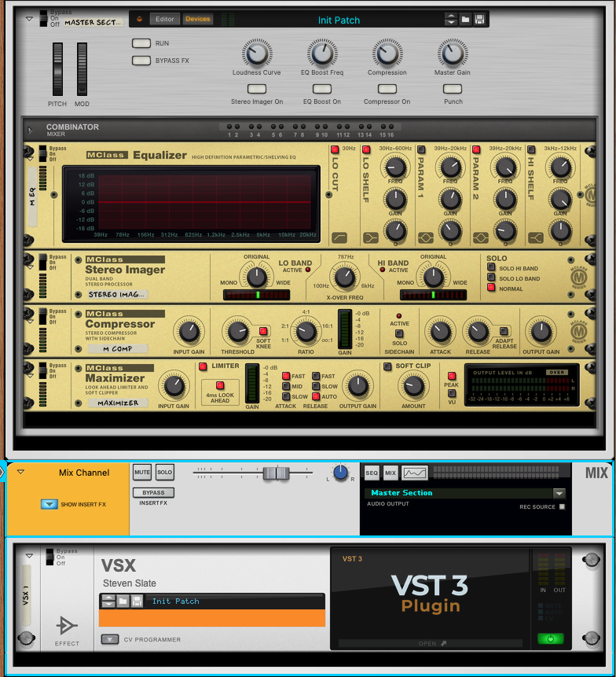Select SOLO LO BAND in Stereo Imager
616x677 pixels.
(x=491, y=278)
